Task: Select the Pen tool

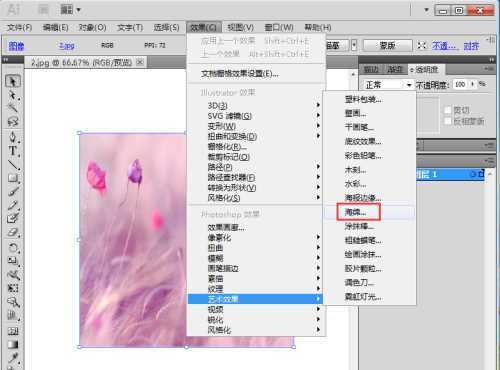Action: [13, 137]
